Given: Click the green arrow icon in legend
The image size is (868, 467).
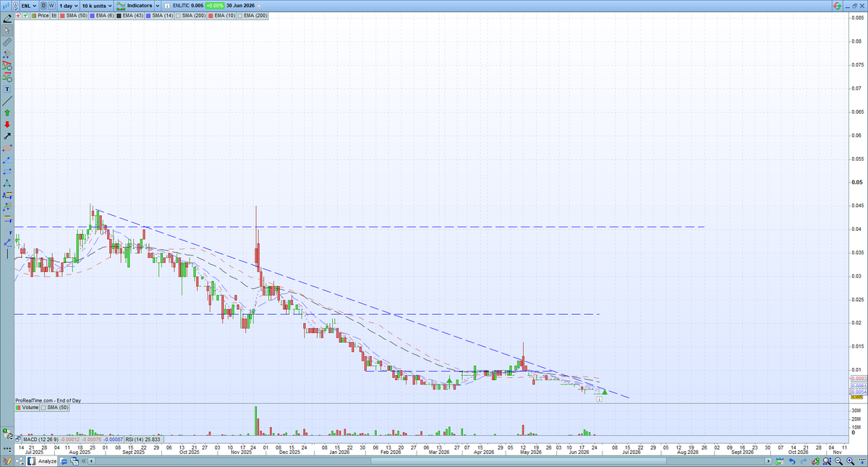Looking at the screenshot, I should tap(25, 15).
